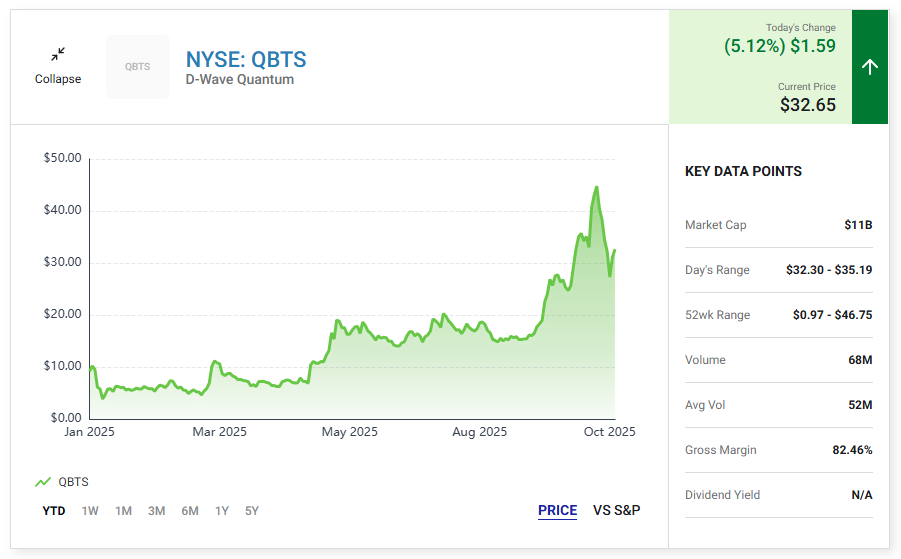Click the QBTS company logo placeholder
The width and height of the screenshot is (901, 559).
tap(138, 67)
